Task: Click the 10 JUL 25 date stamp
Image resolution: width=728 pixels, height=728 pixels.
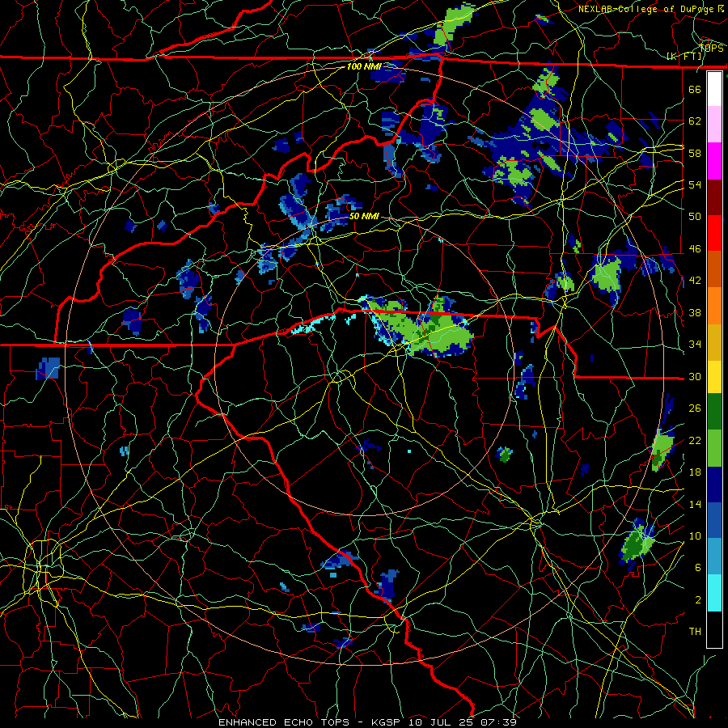Action: pyautogui.click(x=442, y=722)
